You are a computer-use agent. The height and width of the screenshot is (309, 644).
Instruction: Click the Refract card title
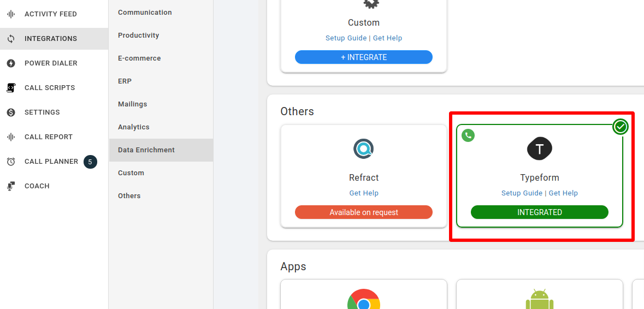click(363, 177)
